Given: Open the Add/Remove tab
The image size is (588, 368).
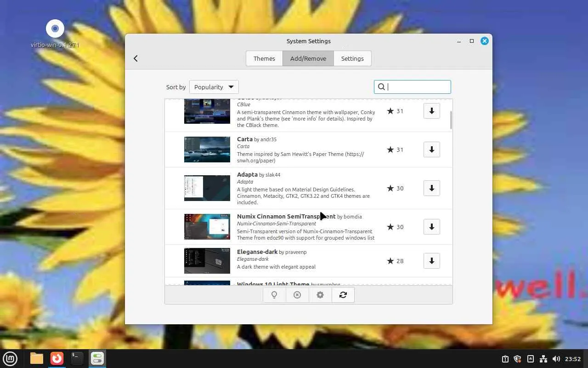Looking at the screenshot, I should (x=308, y=58).
